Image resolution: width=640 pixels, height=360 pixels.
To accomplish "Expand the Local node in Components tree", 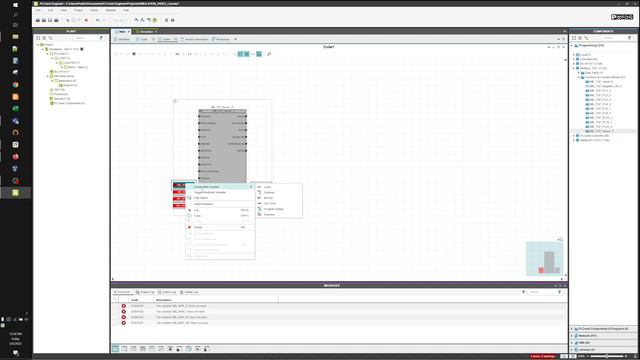I will (574, 55).
